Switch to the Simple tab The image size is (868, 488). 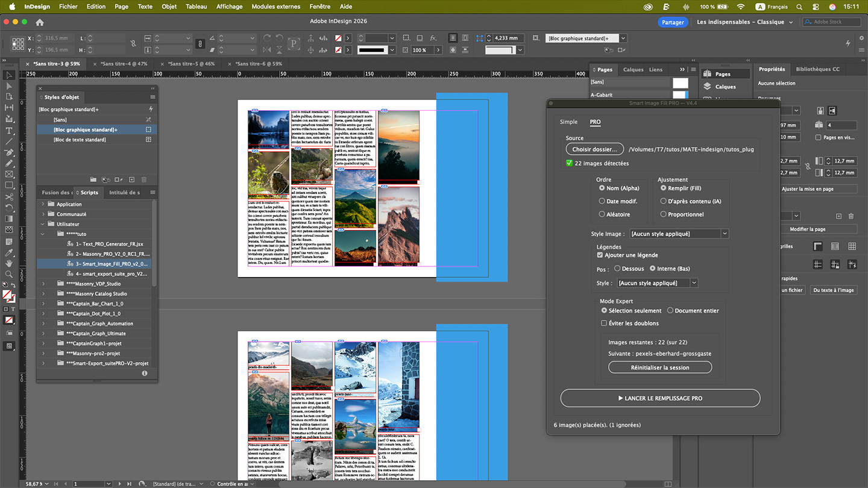click(568, 122)
